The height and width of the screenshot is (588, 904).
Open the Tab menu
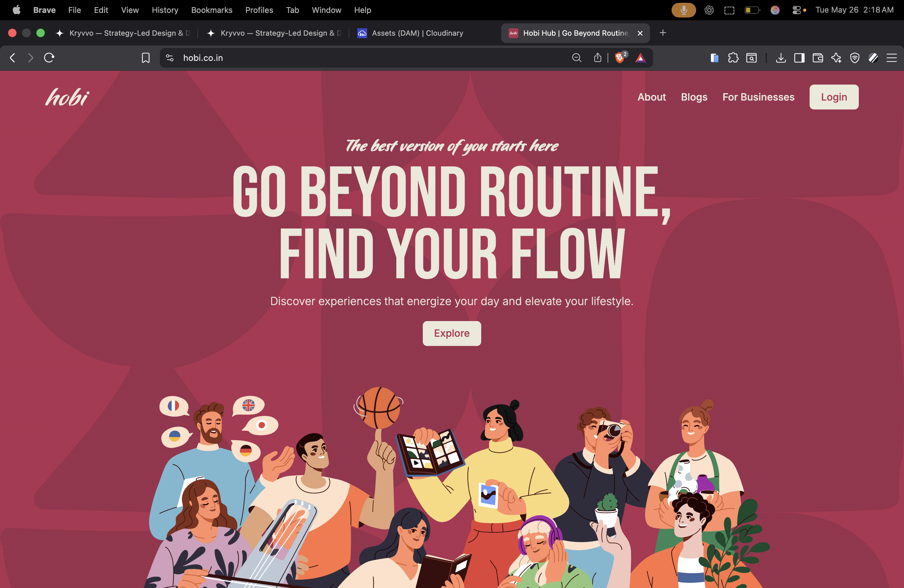(x=292, y=10)
